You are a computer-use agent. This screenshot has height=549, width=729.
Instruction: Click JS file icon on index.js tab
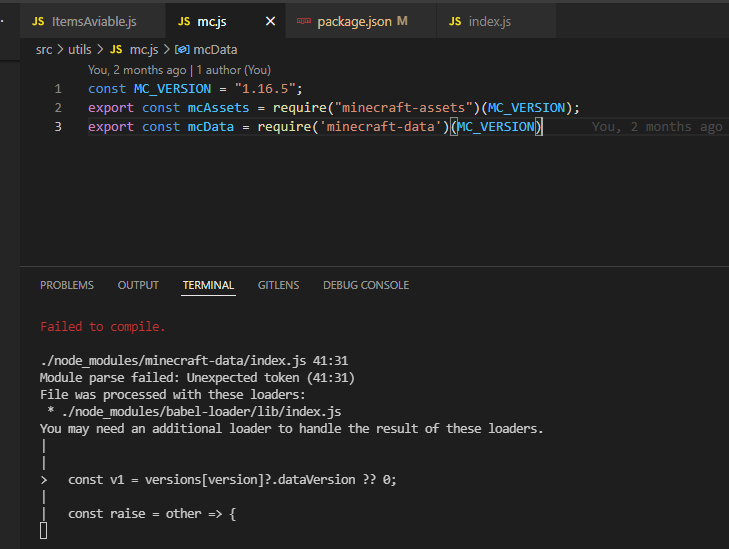pos(455,21)
